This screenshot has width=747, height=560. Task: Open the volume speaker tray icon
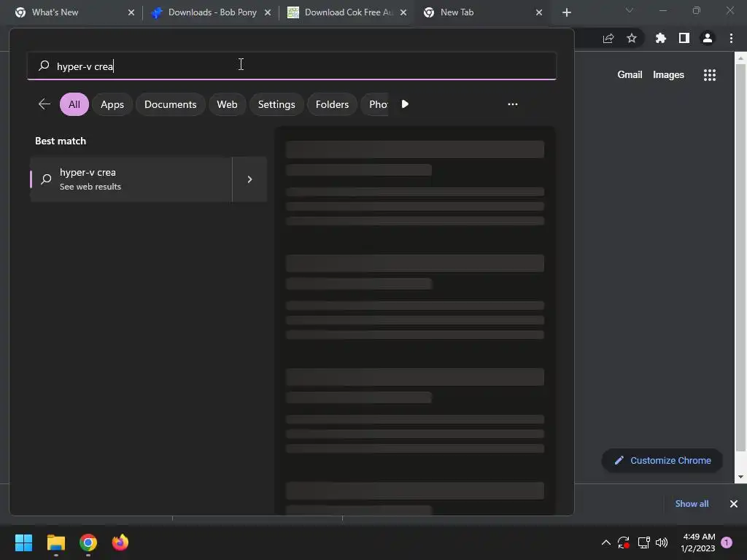(x=662, y=542)
